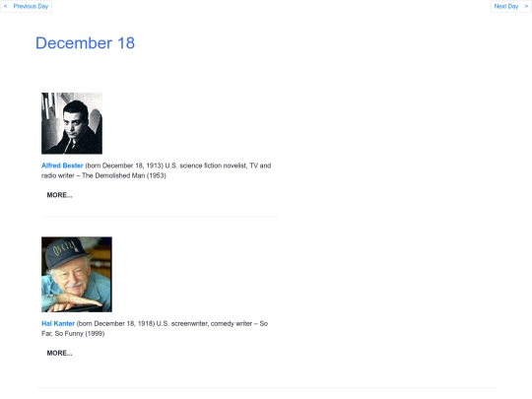Click the cap in Hal Kanter's photo
Viewport: 532px width, 399px height.
pos(67,252)
